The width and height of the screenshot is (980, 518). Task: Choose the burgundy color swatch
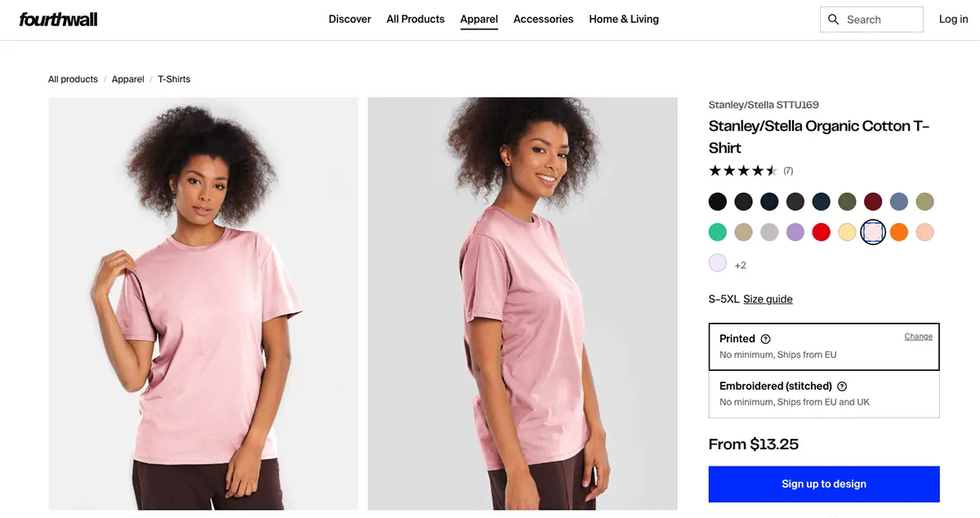(x=873, y=202)
